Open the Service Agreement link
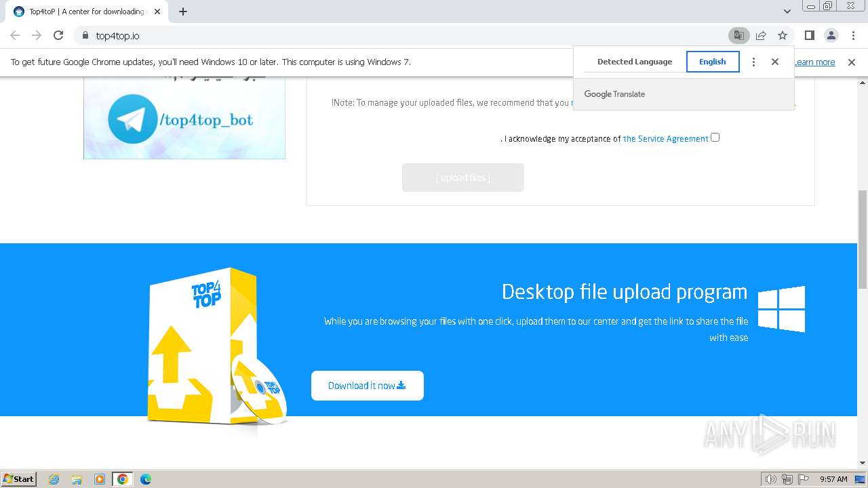The height and width of the screenshot is (488, 868). pos(666,138)
